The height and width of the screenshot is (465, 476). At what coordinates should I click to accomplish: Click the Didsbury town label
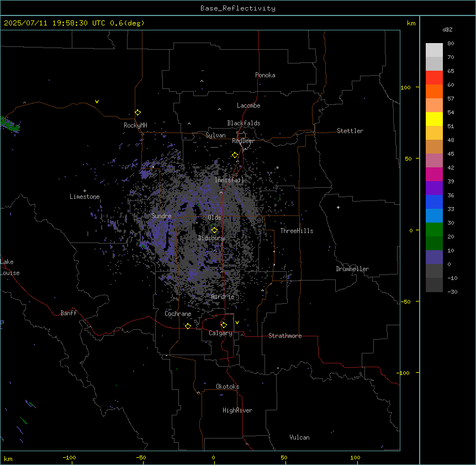tap(211, 238)
